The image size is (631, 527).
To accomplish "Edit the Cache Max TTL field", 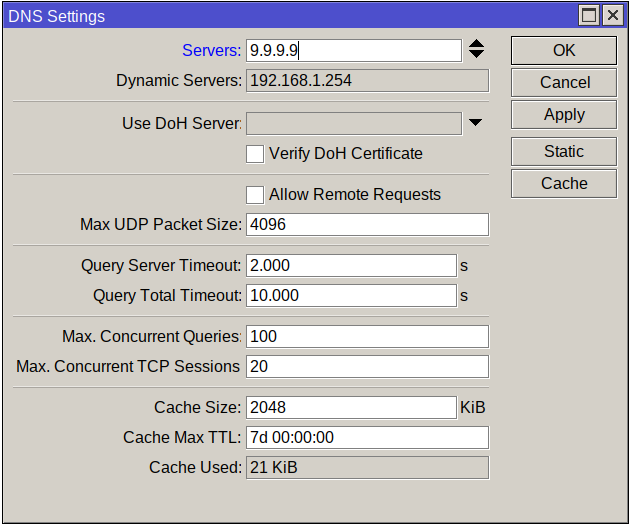I will pos(367,438).
